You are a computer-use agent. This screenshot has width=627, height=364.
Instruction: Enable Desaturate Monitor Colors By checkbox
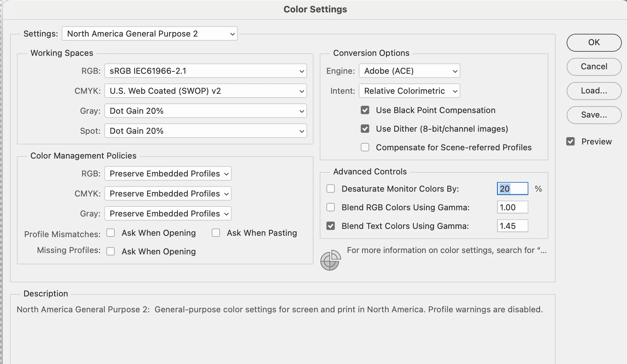point(330,189)
